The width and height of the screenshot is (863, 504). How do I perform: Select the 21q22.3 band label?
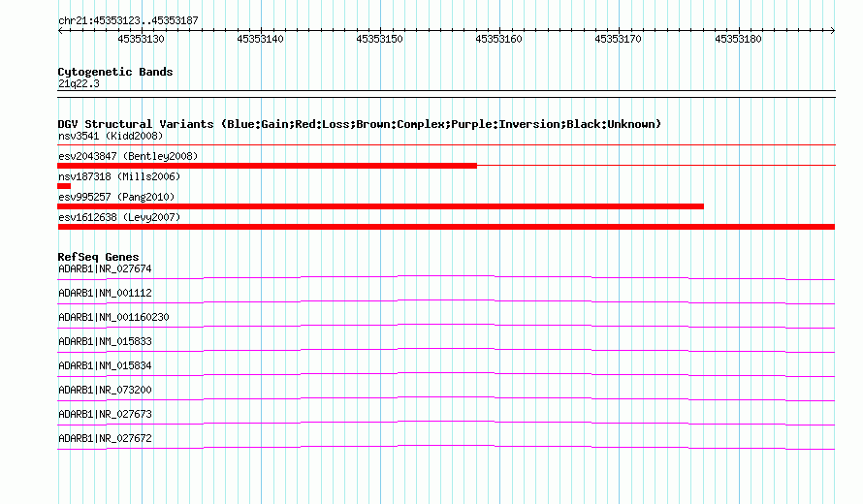point(79,83)
